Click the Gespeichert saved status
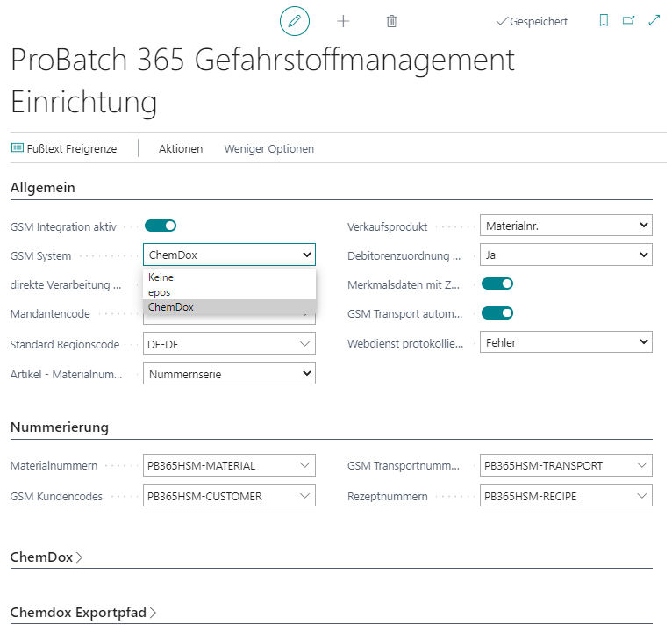Viewport: 672px width, 632px height. click(x=532, y=21)
